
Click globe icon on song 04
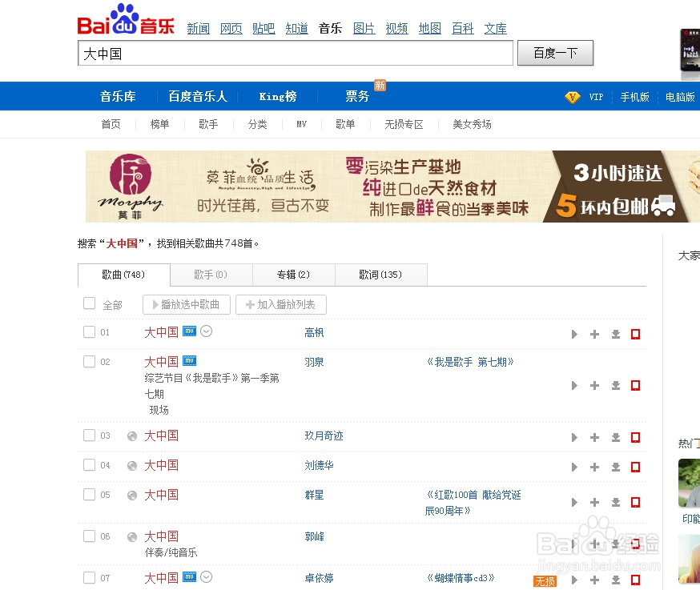[132, 466]
